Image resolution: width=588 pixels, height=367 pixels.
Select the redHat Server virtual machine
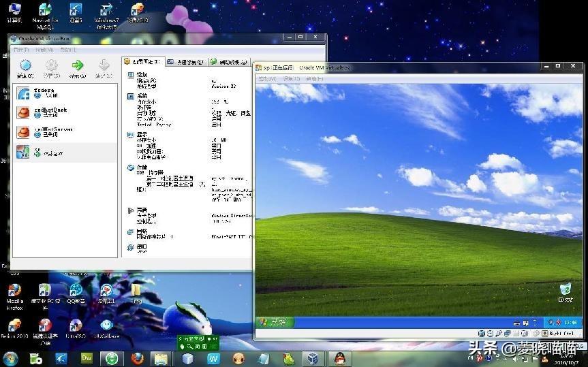[65, 132]
